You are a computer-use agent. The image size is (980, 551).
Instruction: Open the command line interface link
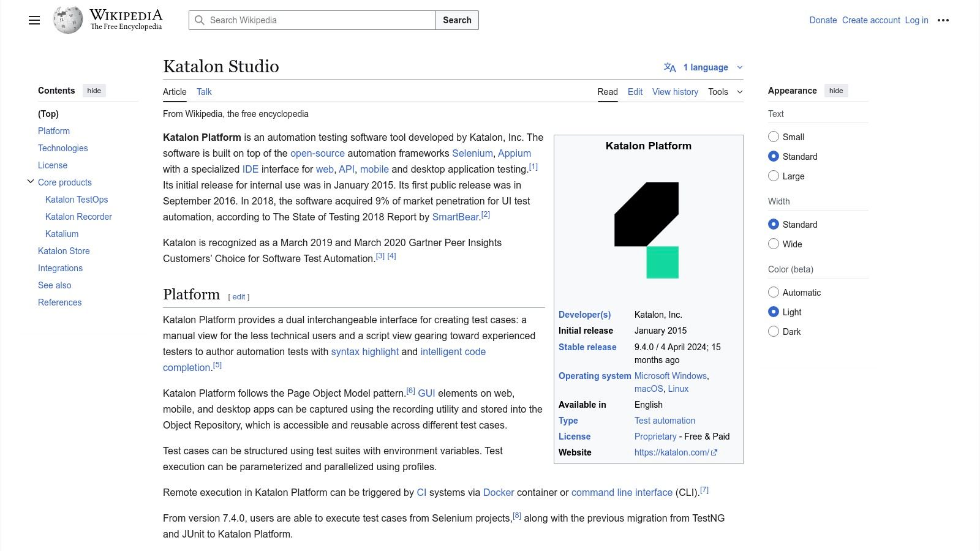(x=622, y=492)
